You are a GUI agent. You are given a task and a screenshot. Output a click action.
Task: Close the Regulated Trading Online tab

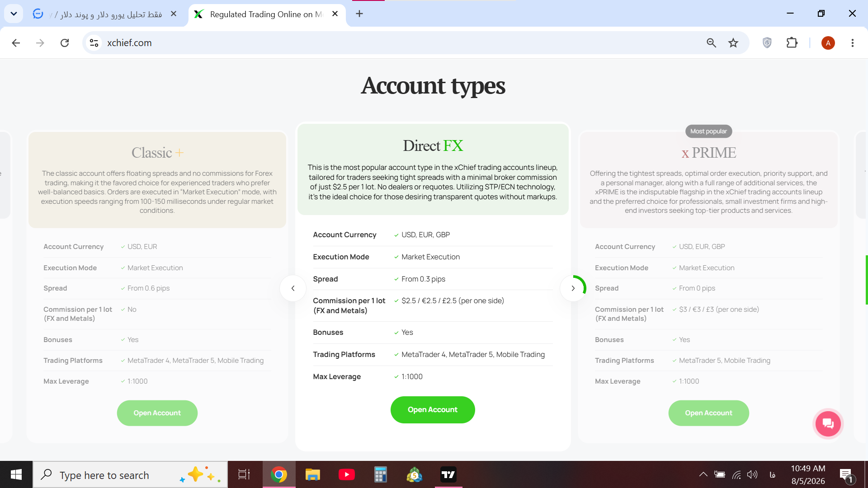(335, 14)
